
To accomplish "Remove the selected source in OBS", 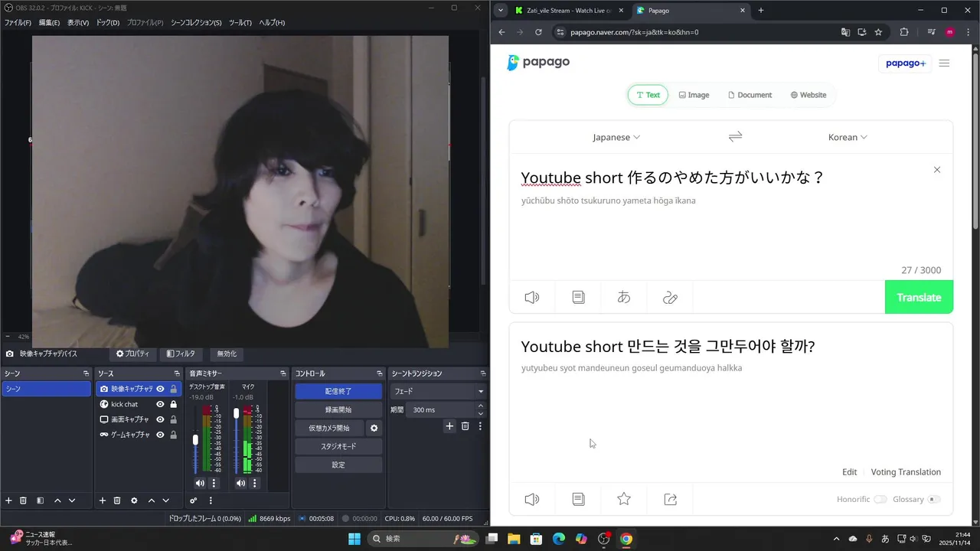I will (117, 500).
